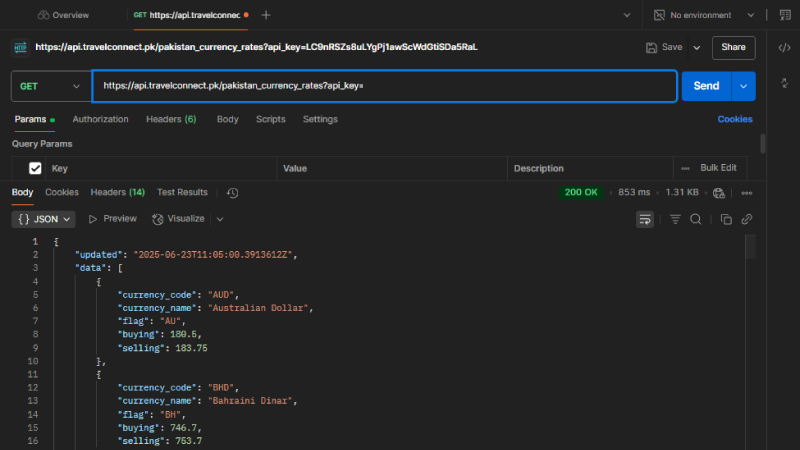Viewport: 800px width, 450px height.
Task: Expand the tab list chevron
Action: point(627,15)
